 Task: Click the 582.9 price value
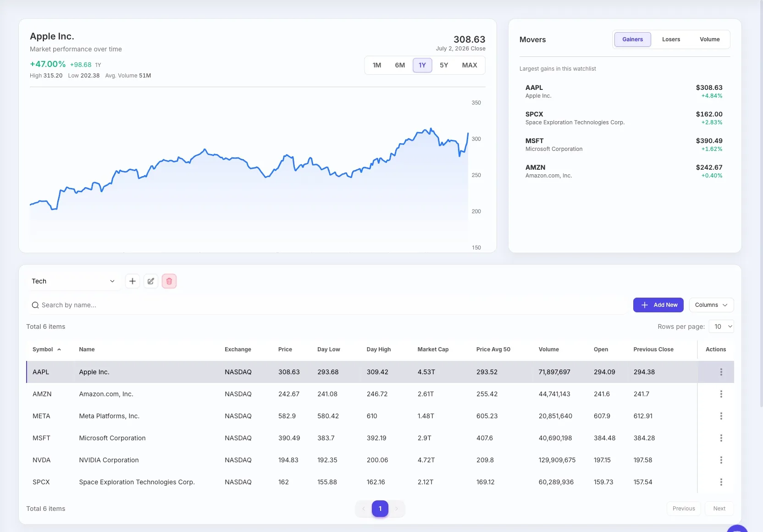287,416
